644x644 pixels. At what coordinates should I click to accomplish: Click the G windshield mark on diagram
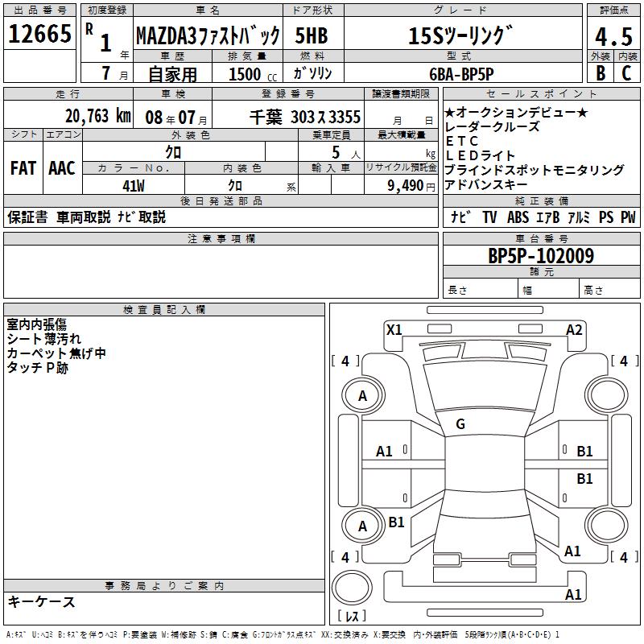[460, 424]
